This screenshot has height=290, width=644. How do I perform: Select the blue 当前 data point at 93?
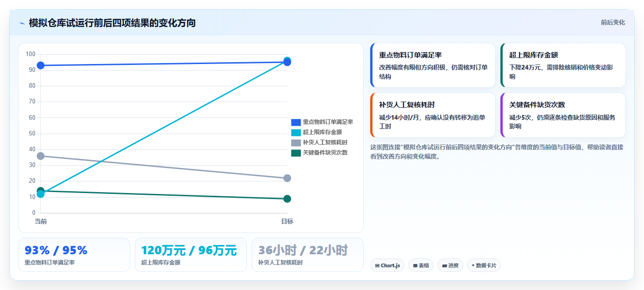click(41, 65)
